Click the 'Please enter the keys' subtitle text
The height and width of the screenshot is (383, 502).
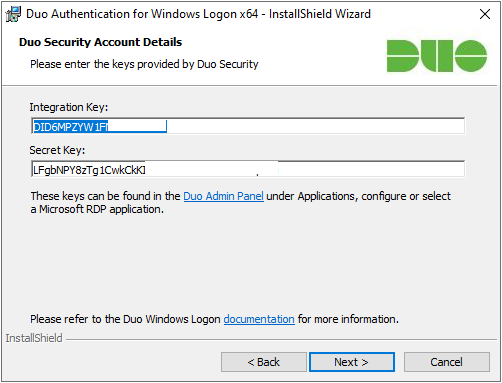pos(144,64)
